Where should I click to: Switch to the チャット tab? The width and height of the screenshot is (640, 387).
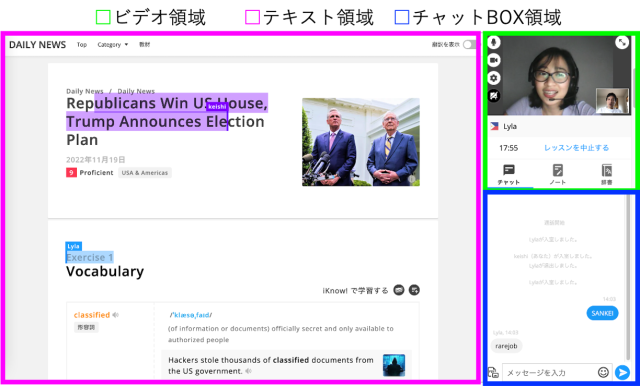[x=509, y=175]
